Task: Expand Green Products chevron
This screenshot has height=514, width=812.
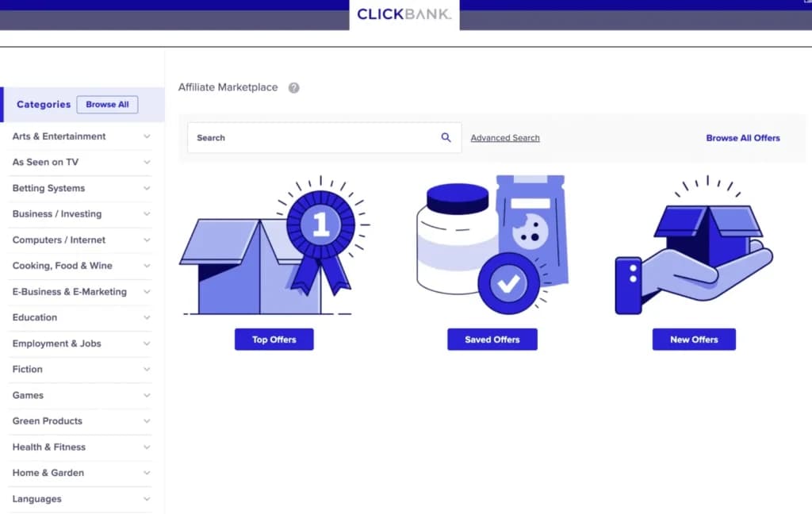Action: 147,421
